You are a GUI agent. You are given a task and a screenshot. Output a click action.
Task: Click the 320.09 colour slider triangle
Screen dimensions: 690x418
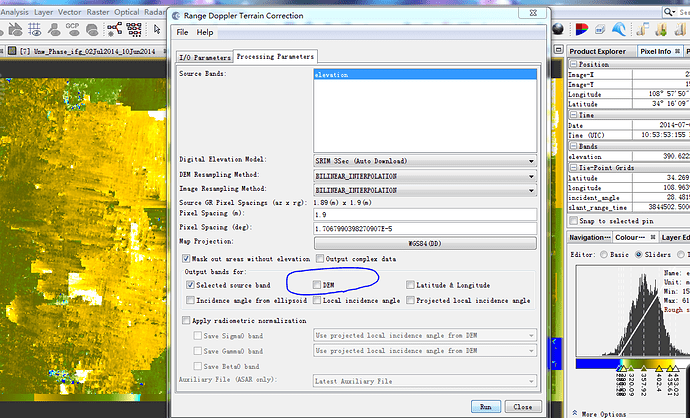[631, 368]
